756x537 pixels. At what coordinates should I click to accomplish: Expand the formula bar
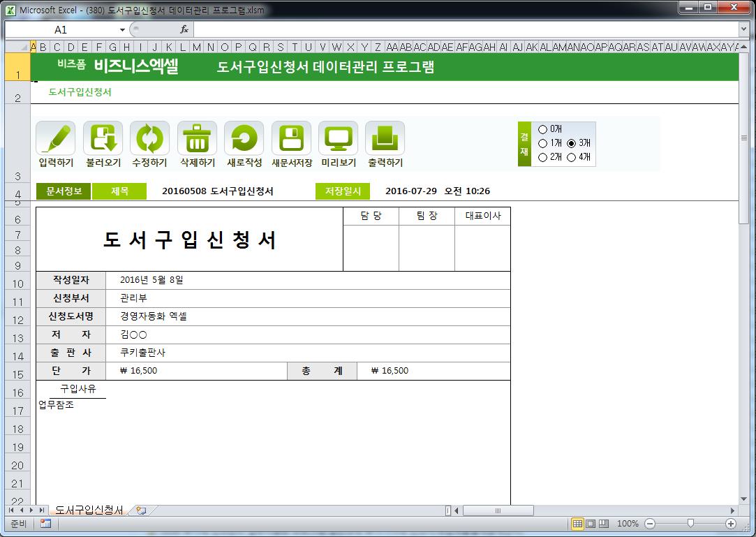pos(743,30)
